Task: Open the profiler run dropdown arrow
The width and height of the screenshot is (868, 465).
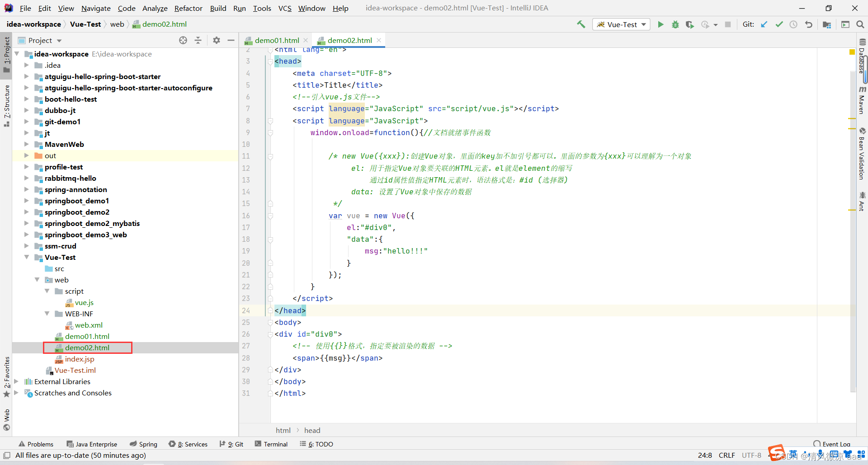Action: click(x=716, y=25)
